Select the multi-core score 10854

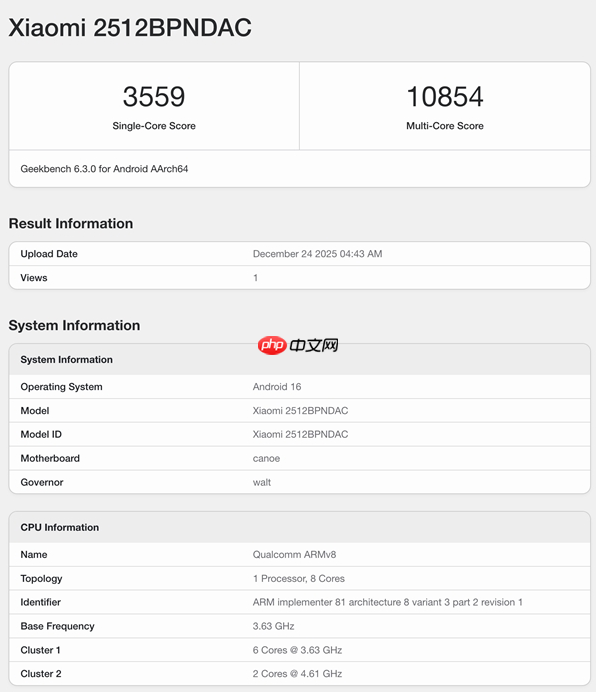pyautogui.click(x=445, y=97)
